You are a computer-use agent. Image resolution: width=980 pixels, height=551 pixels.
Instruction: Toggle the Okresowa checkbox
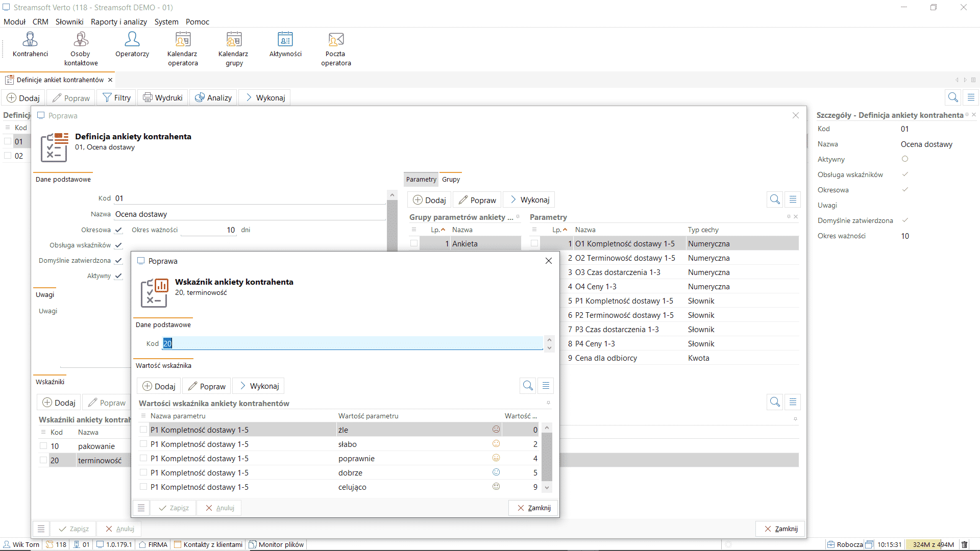point(118,230)
